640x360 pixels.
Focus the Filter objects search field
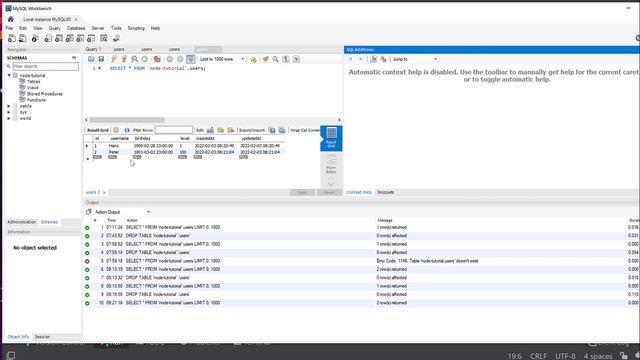point(45,66)
